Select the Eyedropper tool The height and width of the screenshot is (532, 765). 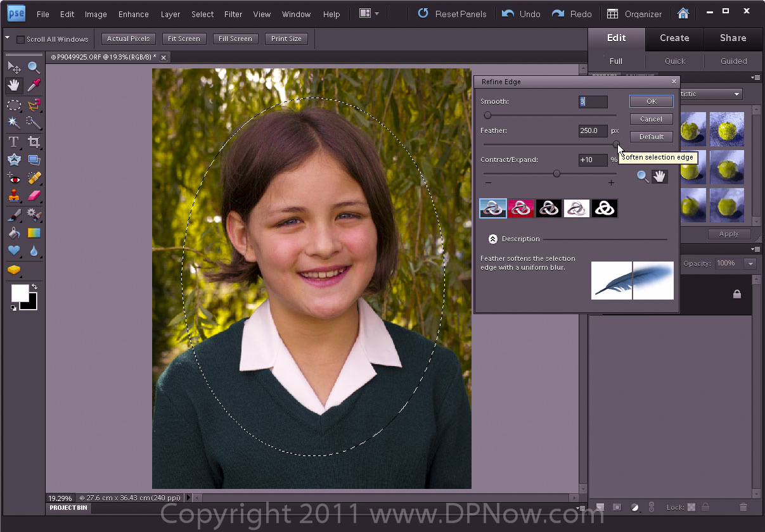[34, 85]
